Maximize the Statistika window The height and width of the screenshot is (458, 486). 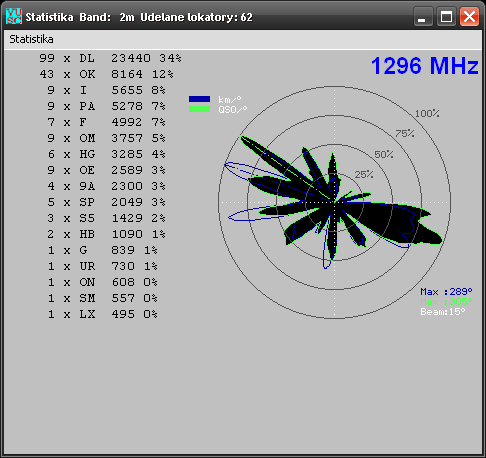pyautogui.click(x=446, y=16)
